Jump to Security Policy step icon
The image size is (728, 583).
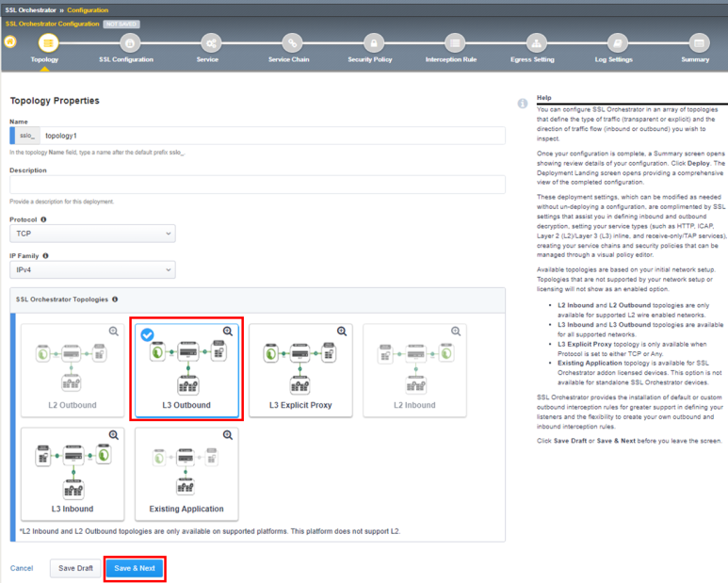pyautogui.click(x=374, y=43)
